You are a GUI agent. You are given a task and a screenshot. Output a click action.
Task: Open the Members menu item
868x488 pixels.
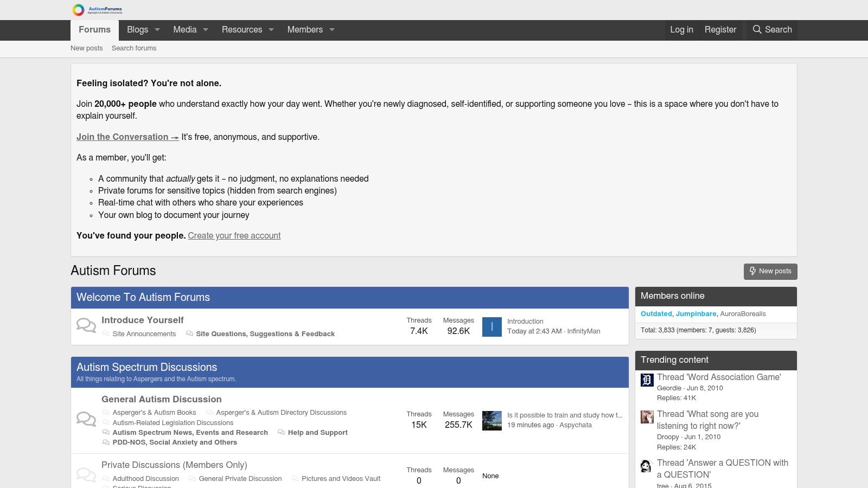305,30
